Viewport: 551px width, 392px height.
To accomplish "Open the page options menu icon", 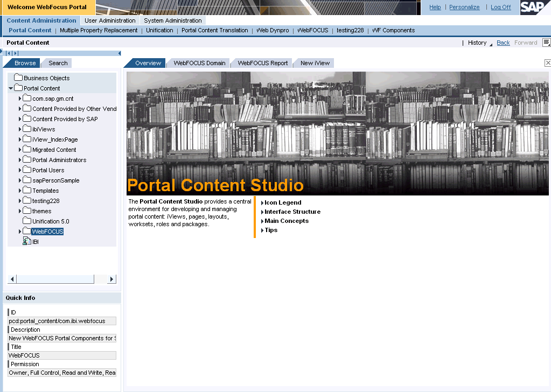I will pyautogui.click(x=546, y=43).
